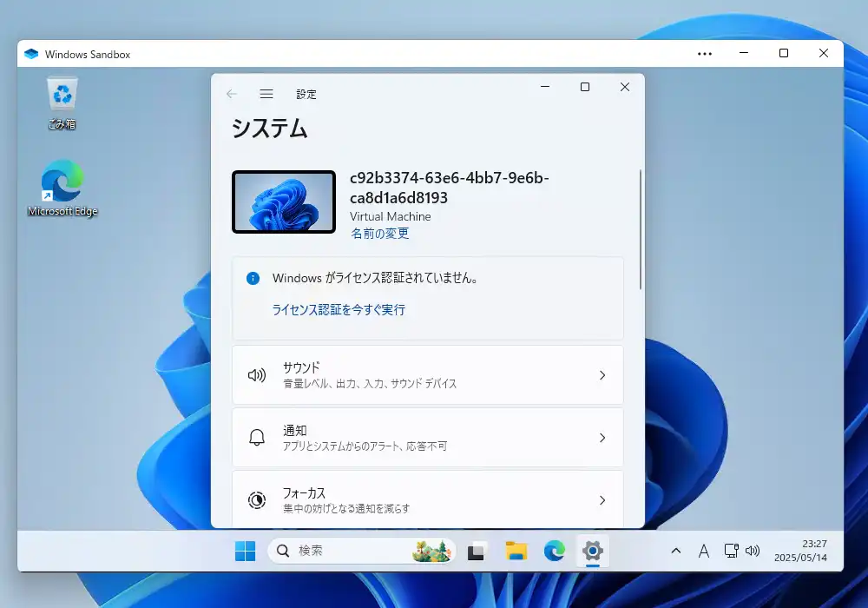This screenshot has width=868, height=608.
Task: Click the Settings window vertical scrollbar
Action: click(641, 230)
